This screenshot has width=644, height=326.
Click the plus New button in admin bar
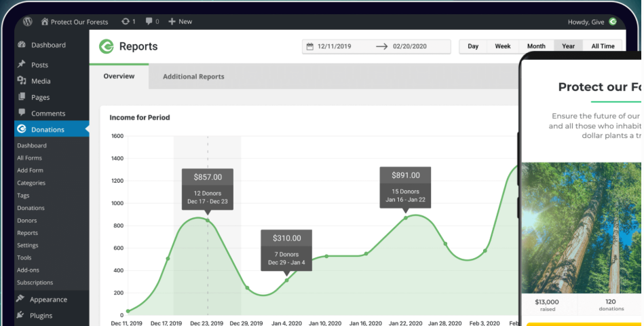coord(181,21)
